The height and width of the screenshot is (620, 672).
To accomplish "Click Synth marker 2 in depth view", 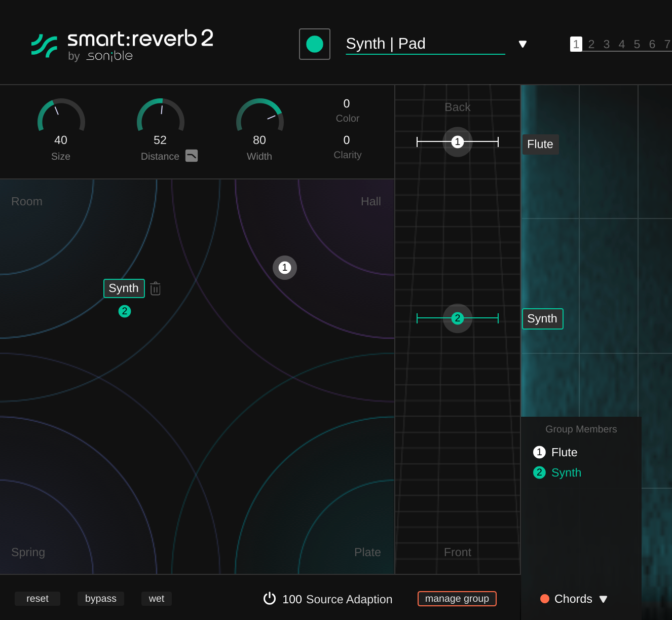I will tap(458, 318).
